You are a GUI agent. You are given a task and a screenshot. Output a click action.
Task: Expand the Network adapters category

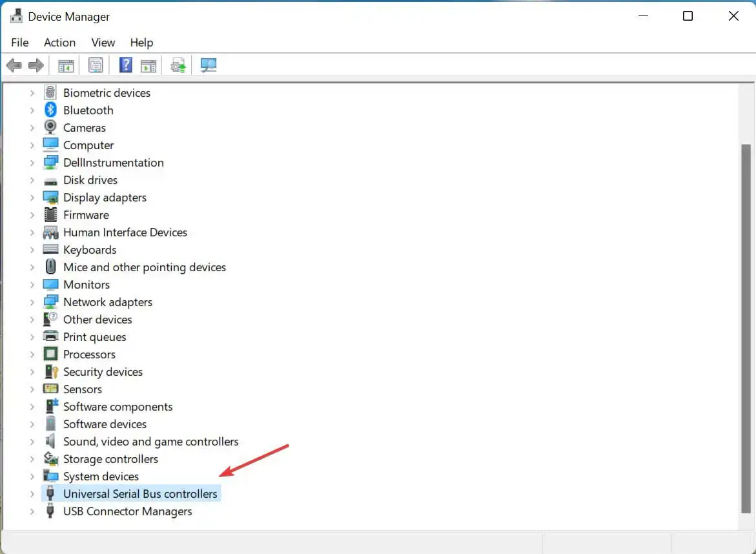(32, 302)
